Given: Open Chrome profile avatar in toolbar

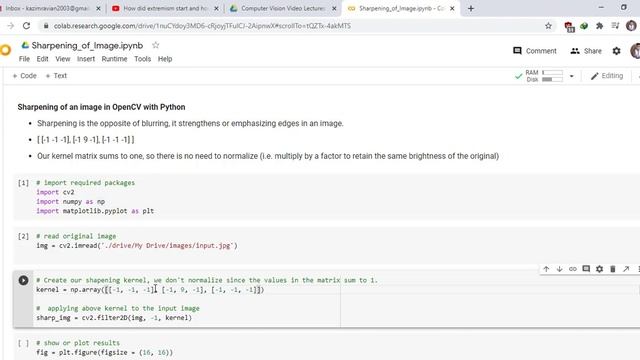Looking at the screenshot, I should 631,26.
